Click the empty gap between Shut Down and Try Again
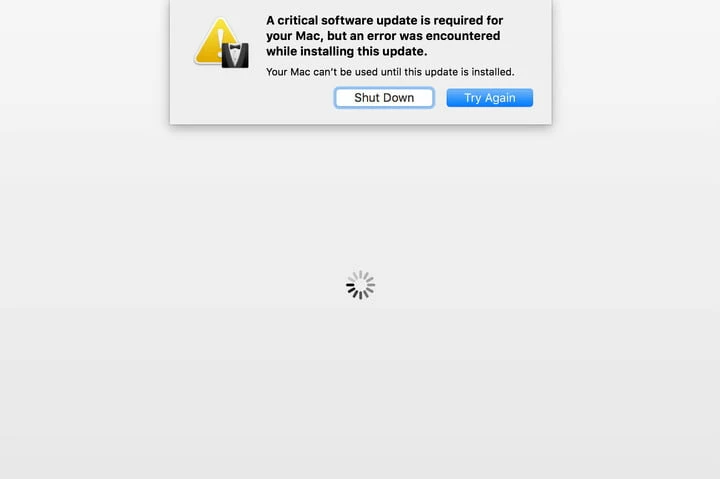This screenshot has width=720, height=479. (x=440, y=98)
